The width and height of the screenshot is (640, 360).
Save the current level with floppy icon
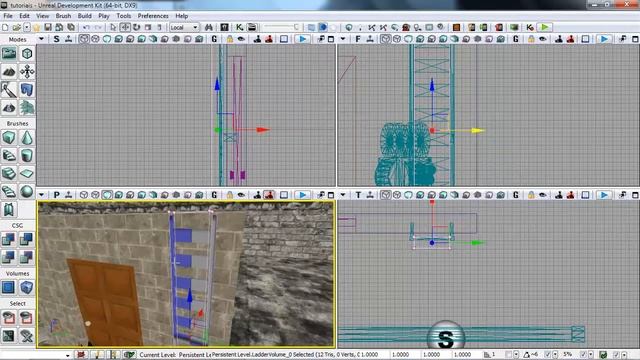[48, 27]
